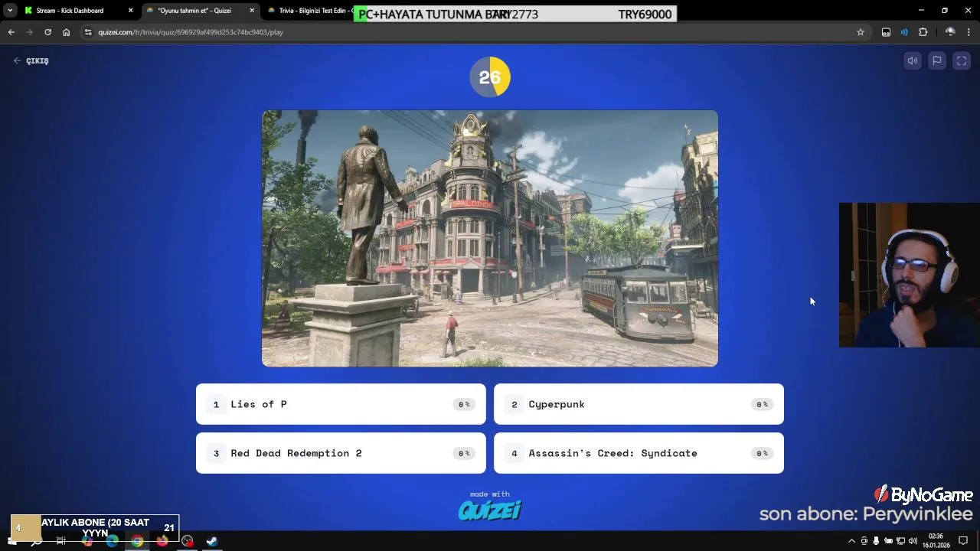This screenshot has width=980, height=551.
Task: Open the browser tab search dropdown
Action: pyautogui.click(x=10, y=11)
